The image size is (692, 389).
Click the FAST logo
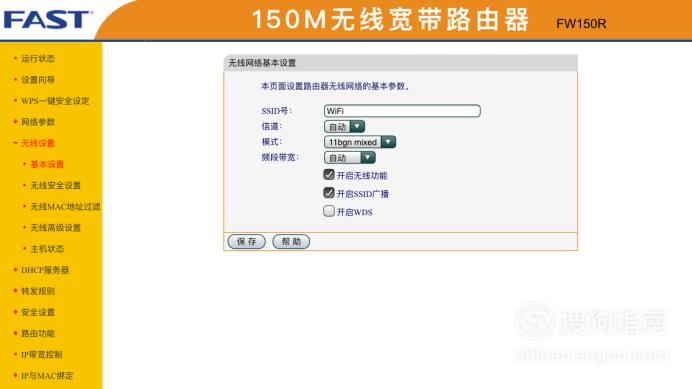(48, 20)
